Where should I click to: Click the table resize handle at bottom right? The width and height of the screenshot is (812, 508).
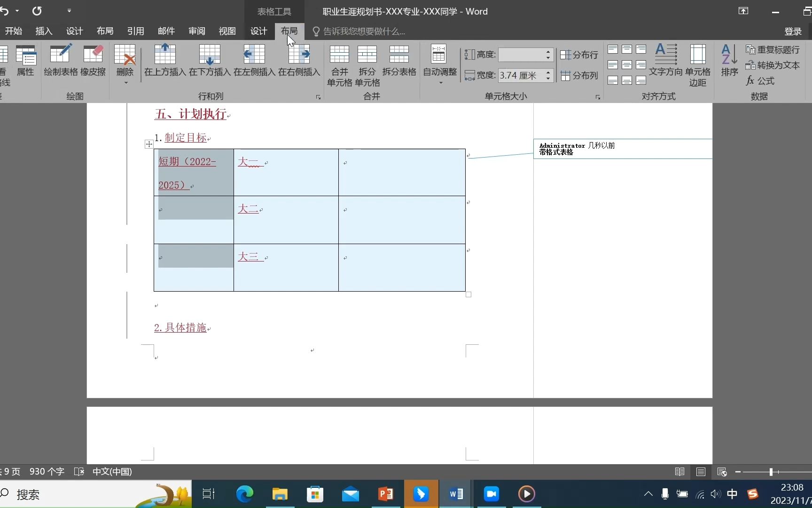click(x=468, y=294)
